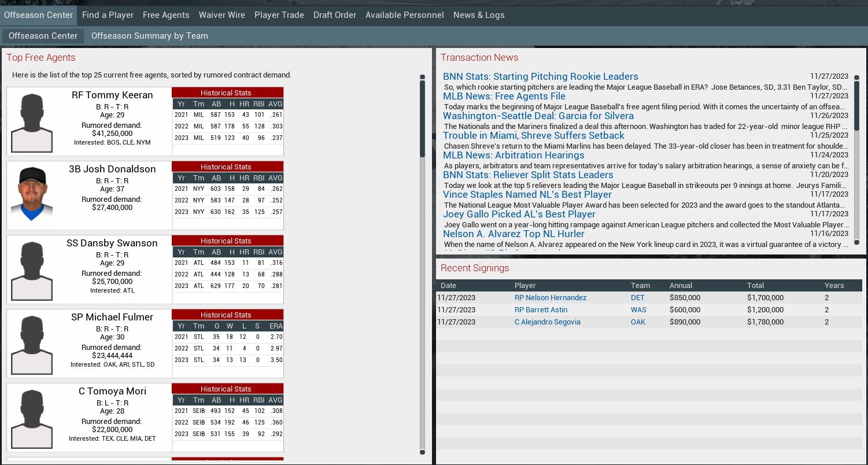Open RP Nelson Hernandez's player page
The height and width of the screenshot is (465, 868).
[x=550, y=298]
